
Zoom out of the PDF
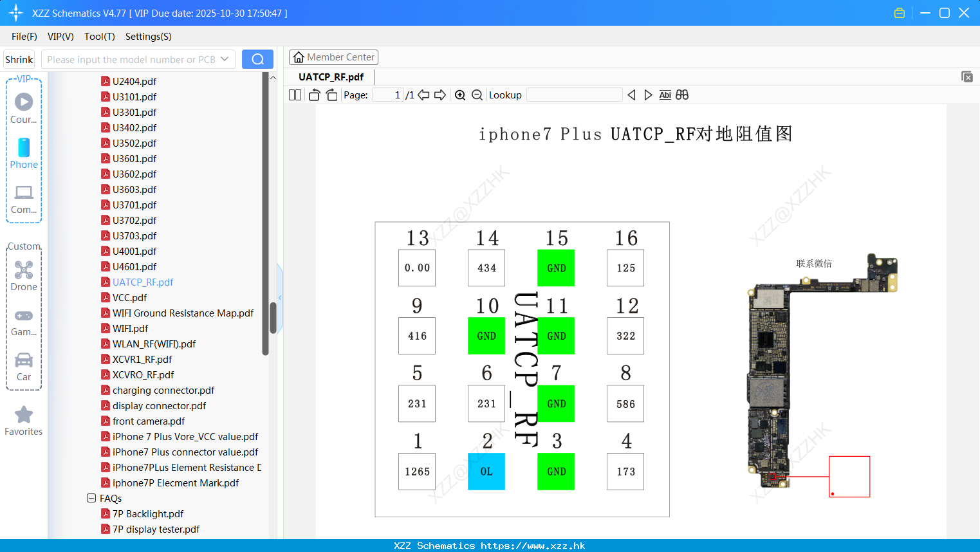[x=477, y=95]
